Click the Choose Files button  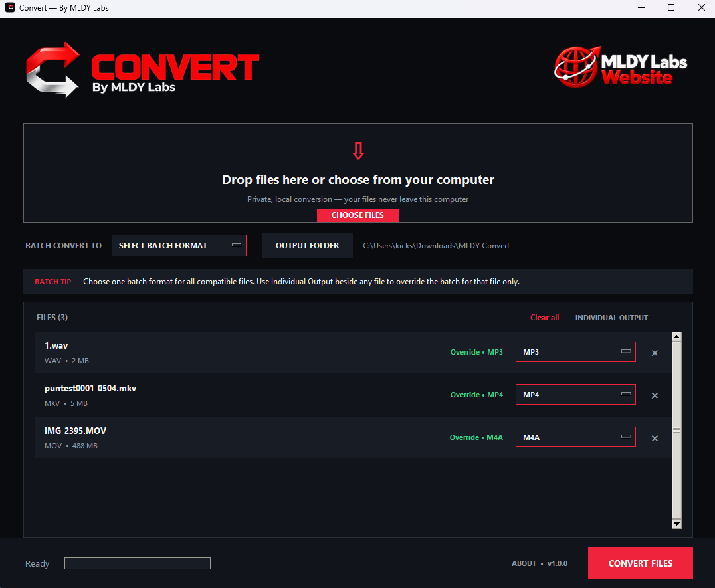click(358, 215)
